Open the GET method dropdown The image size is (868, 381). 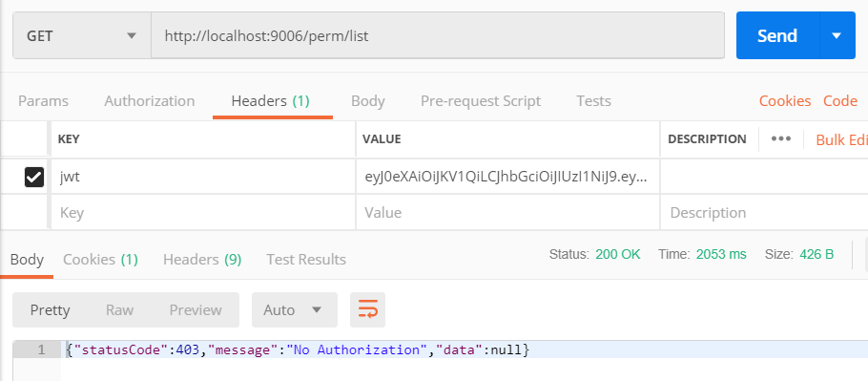coord(82,36)
